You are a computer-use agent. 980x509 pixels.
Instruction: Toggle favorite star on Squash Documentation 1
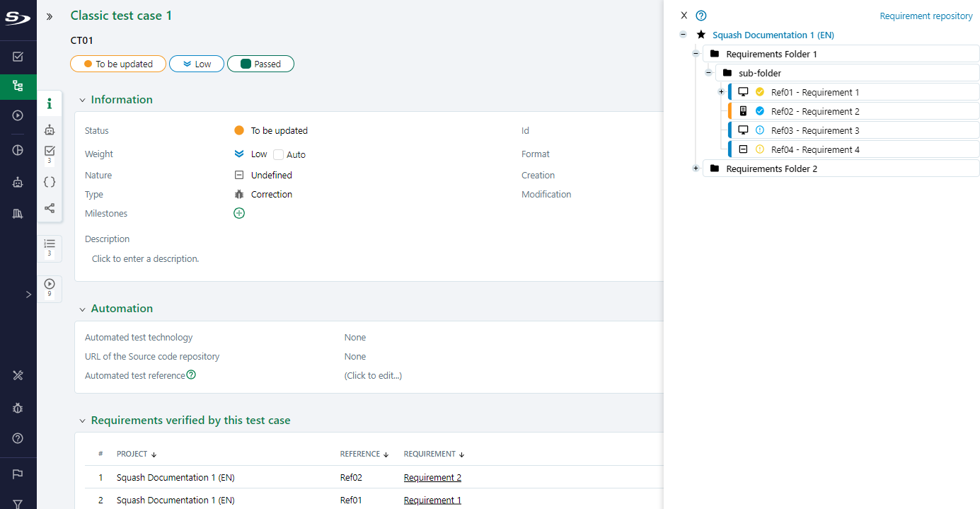click(x=701, y=34)
